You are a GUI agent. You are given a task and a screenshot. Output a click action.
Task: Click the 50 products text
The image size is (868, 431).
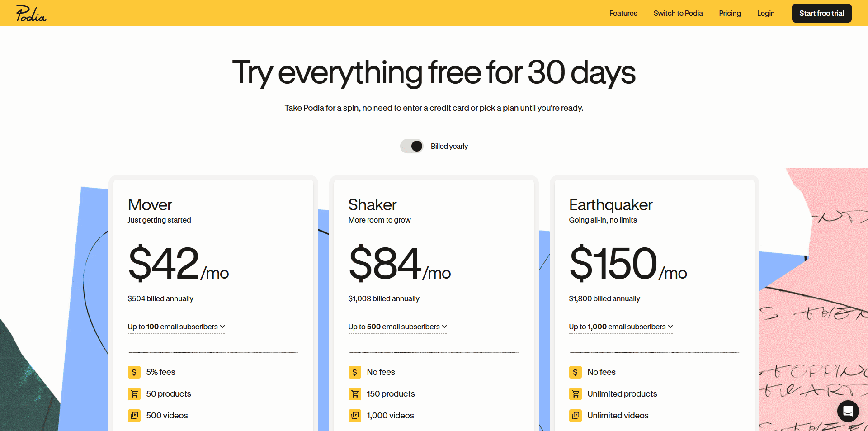coord(169,394)
